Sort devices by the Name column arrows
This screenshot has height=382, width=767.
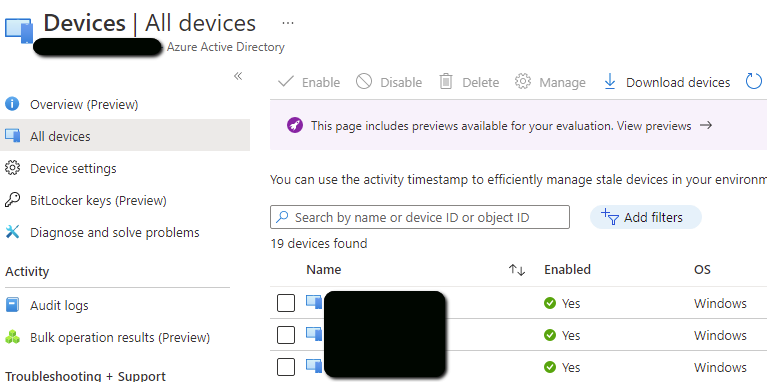[x=517, y=270]
